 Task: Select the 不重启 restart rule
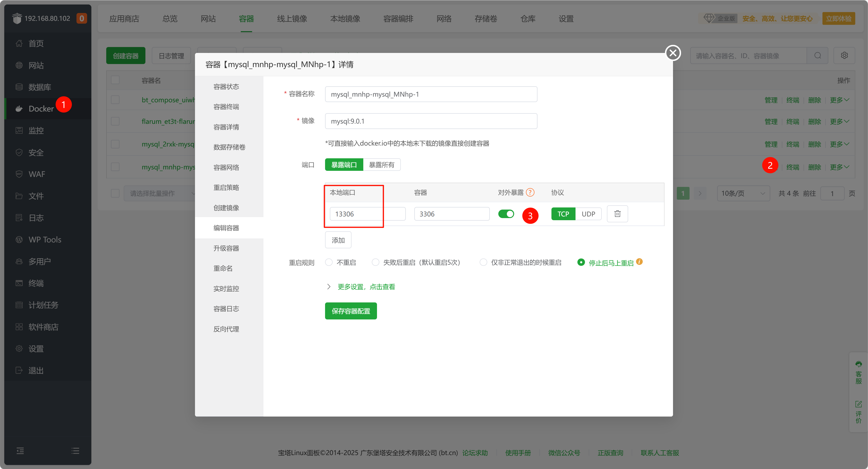[329, 262]
